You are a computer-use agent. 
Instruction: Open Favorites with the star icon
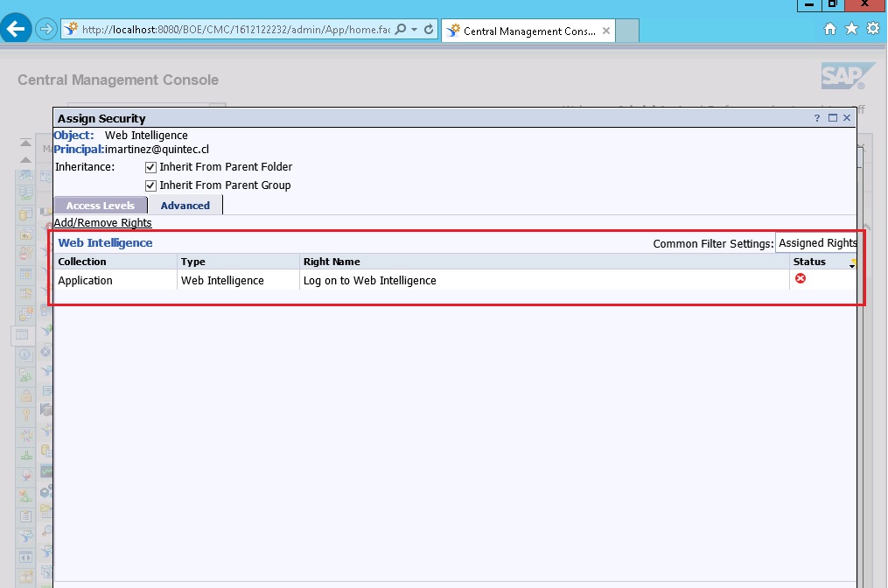pos(851,28)
